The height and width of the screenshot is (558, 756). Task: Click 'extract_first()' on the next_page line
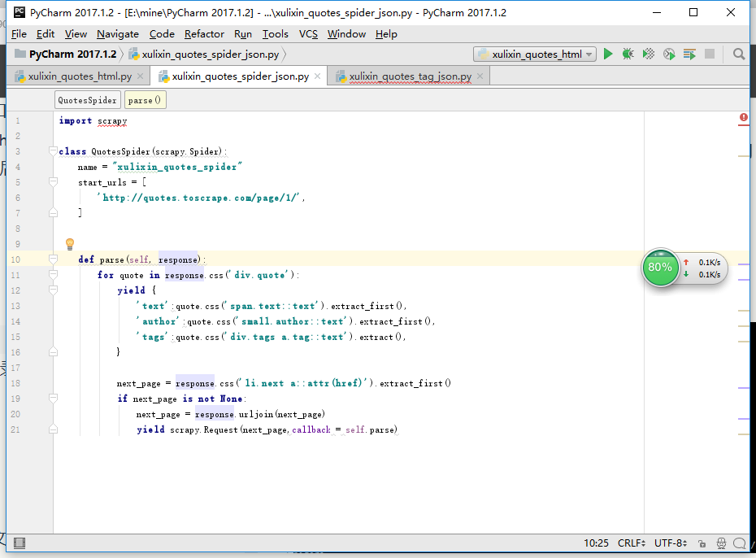[415, 383]
